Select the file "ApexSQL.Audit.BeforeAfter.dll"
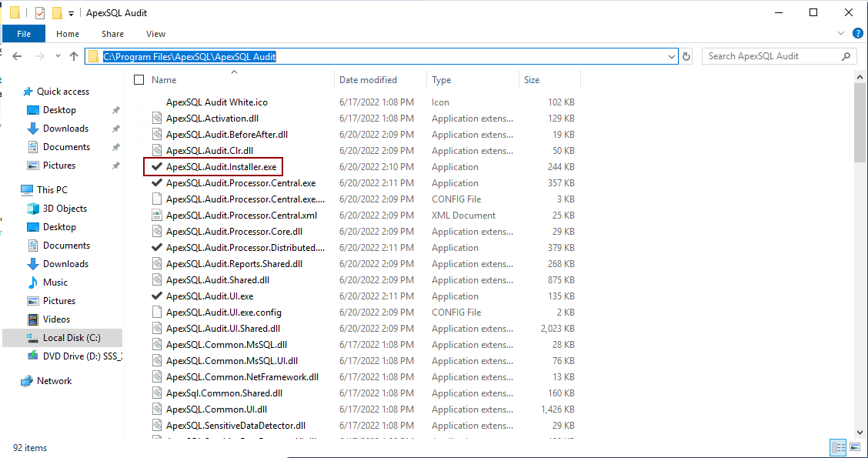This screenshot has width=868, height=458. [227, 135]
